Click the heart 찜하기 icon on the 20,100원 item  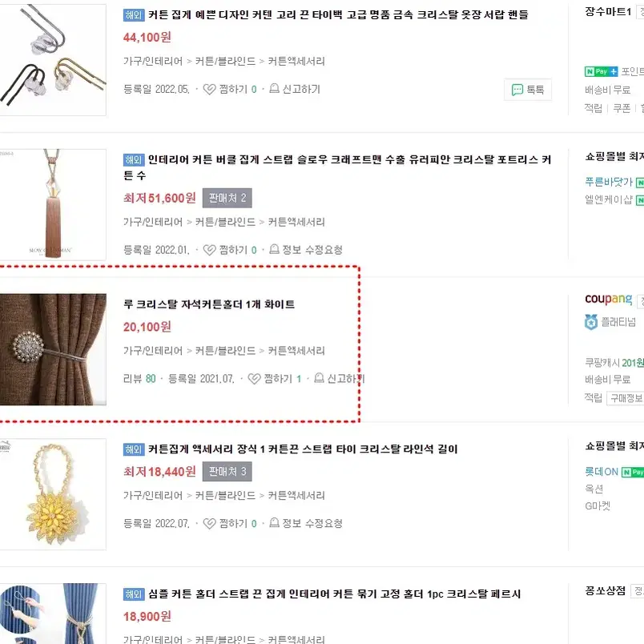[254, 379]
